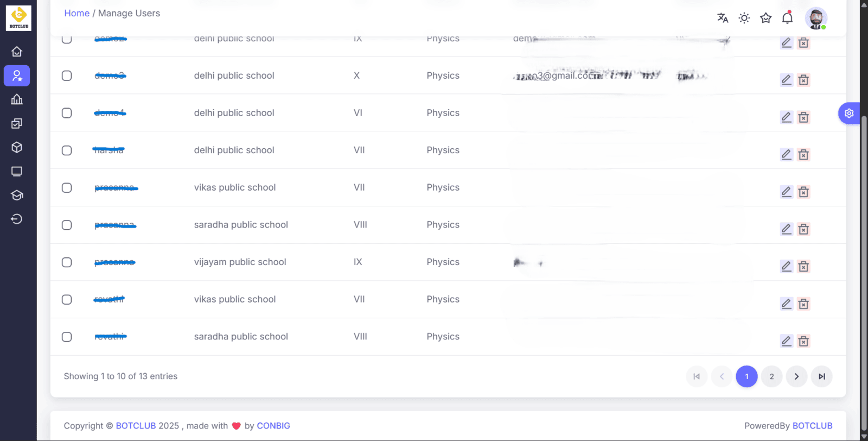Screen dimensions: 868x441
Task: Tick checkbox in revathi's vikas public school row
Action: (x=67, y=300)
